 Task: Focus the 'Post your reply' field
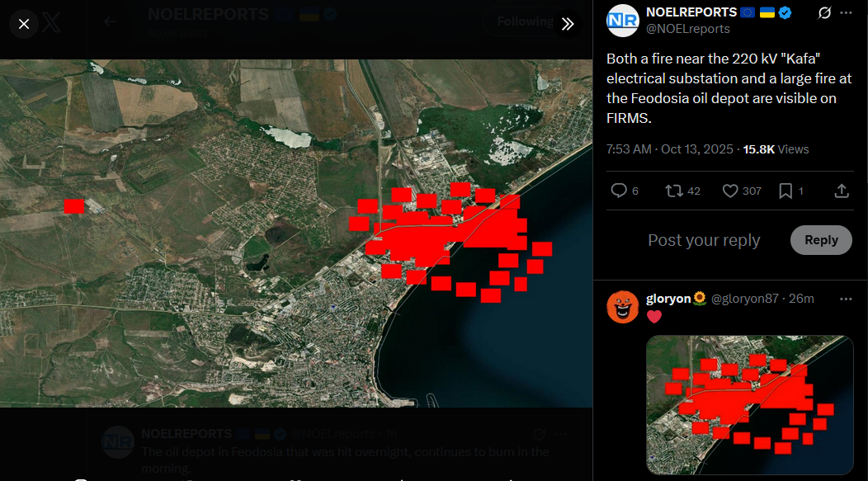tap(704, 240)
